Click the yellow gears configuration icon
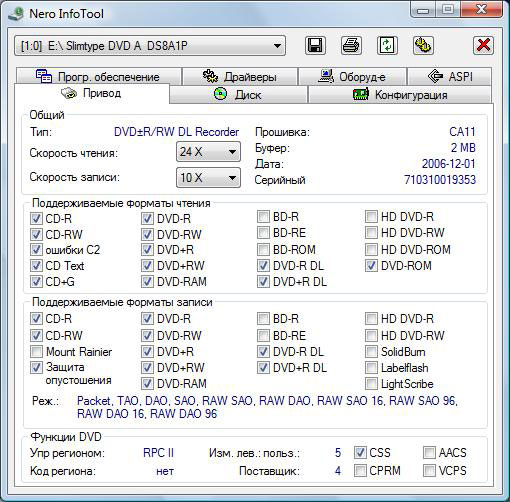510x502 pixels. [x=423, y=45]
